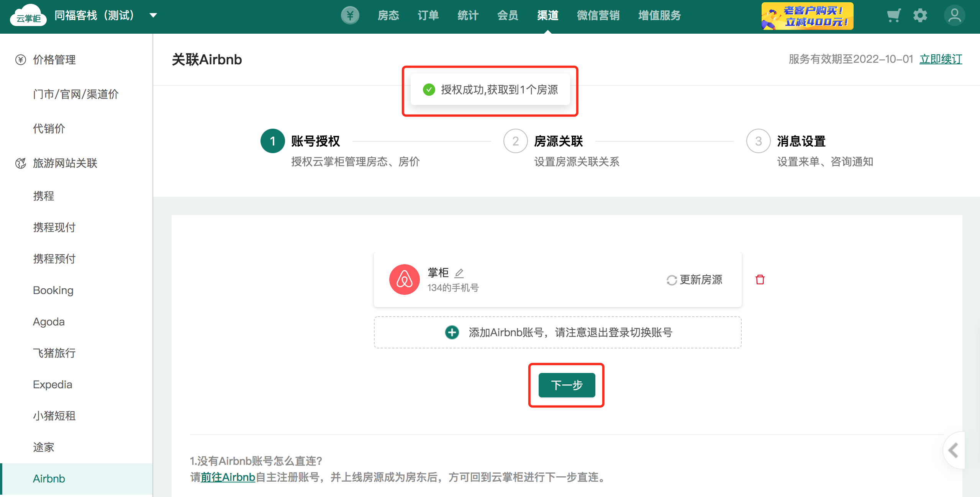This screenshot has height=497, width=980.
Task: Click the pencil icon to edit account name 掌柜
Action: (x=459, y=273)
